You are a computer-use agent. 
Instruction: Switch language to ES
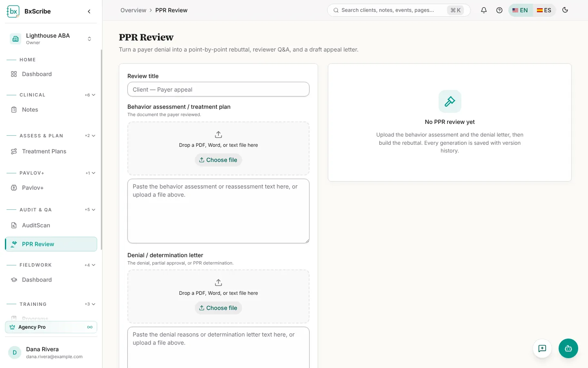[x=544, y=10]
